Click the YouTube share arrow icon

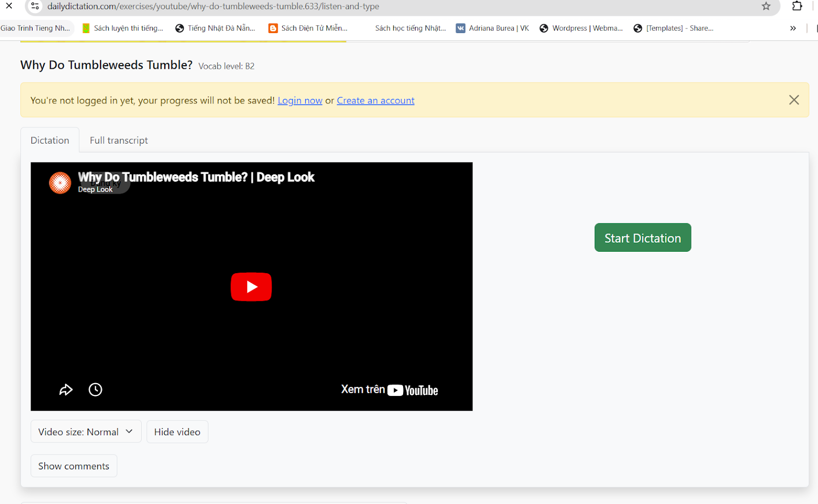click(x=66, y=390)
